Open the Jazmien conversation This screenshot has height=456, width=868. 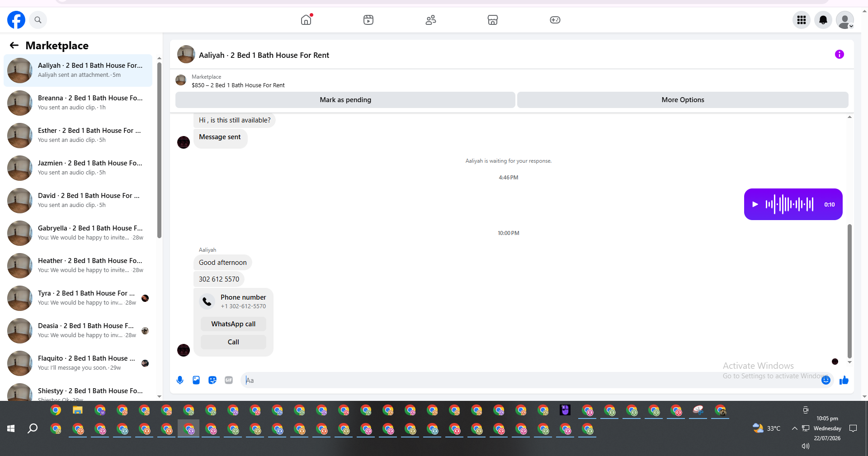click(78, 168)
